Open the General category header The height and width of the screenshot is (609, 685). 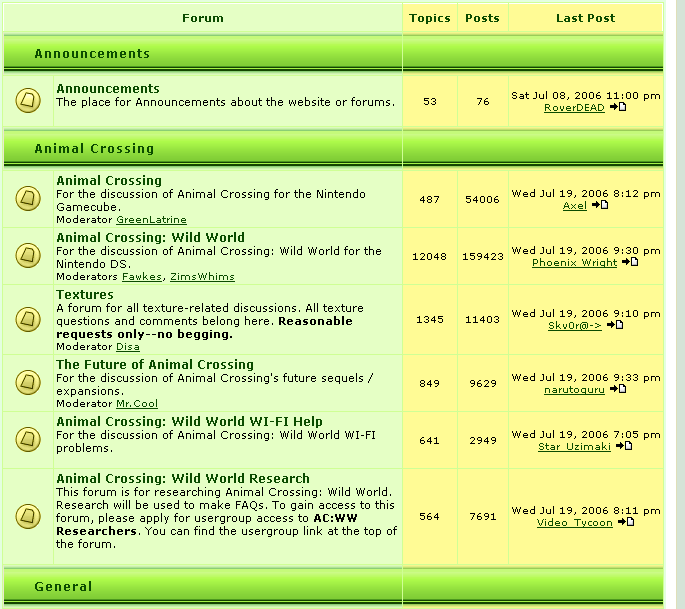[x=63, y=587]
